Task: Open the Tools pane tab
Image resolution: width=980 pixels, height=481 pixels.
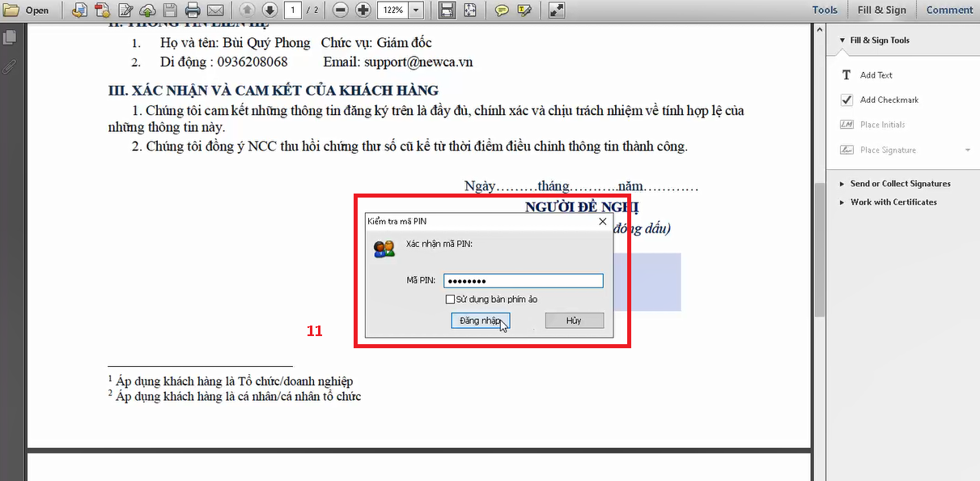Action: (825, 10)
